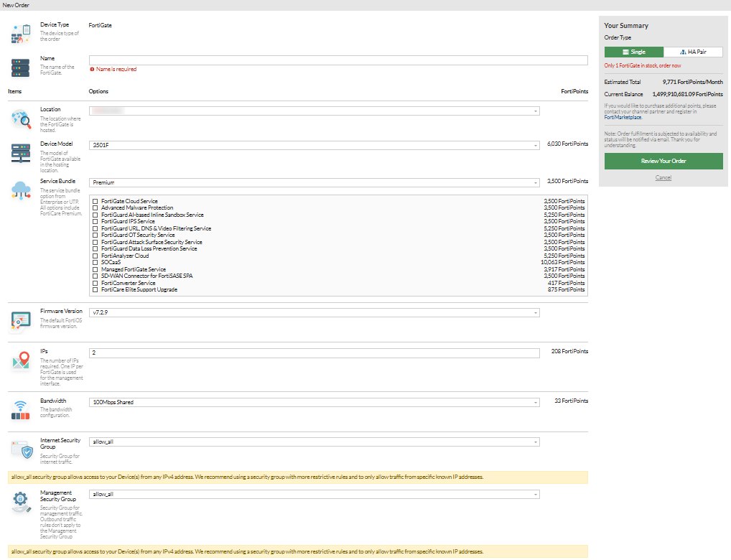
Task: Click the FortiGate device type value
Action: click(101, 26)
